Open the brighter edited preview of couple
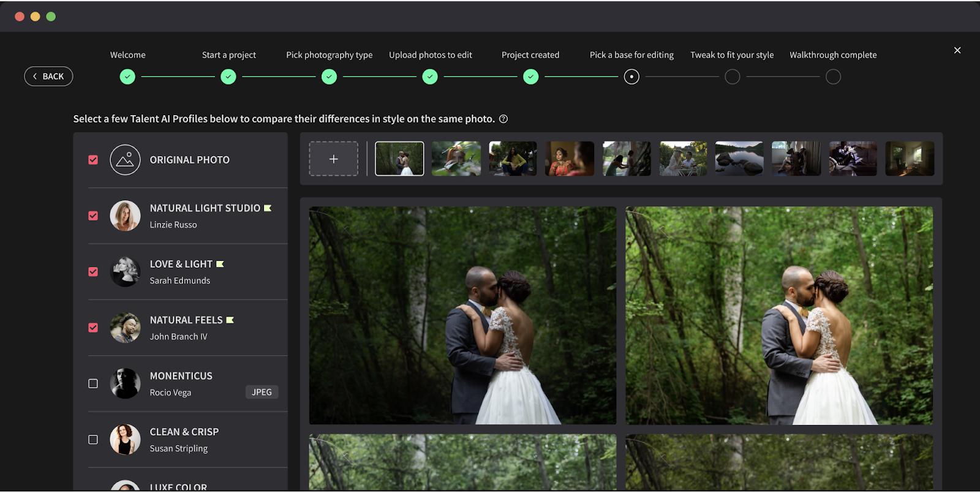 [779, 315]
